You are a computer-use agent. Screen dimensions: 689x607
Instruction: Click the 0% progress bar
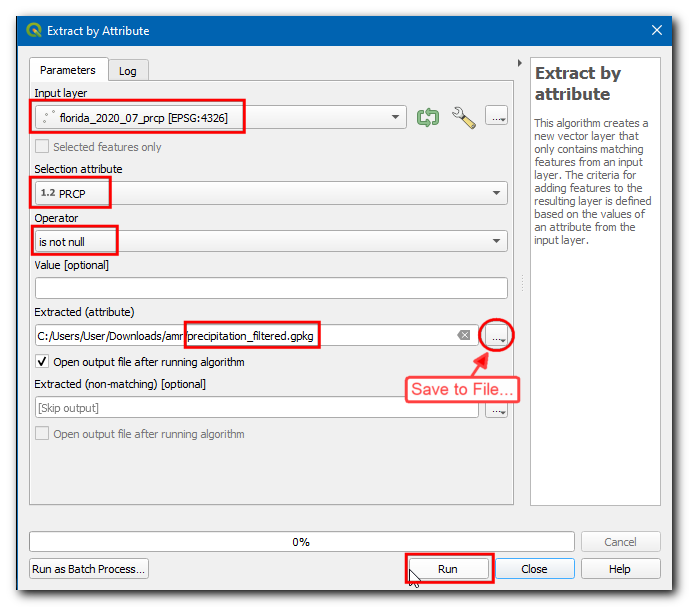tap(301, 542)
